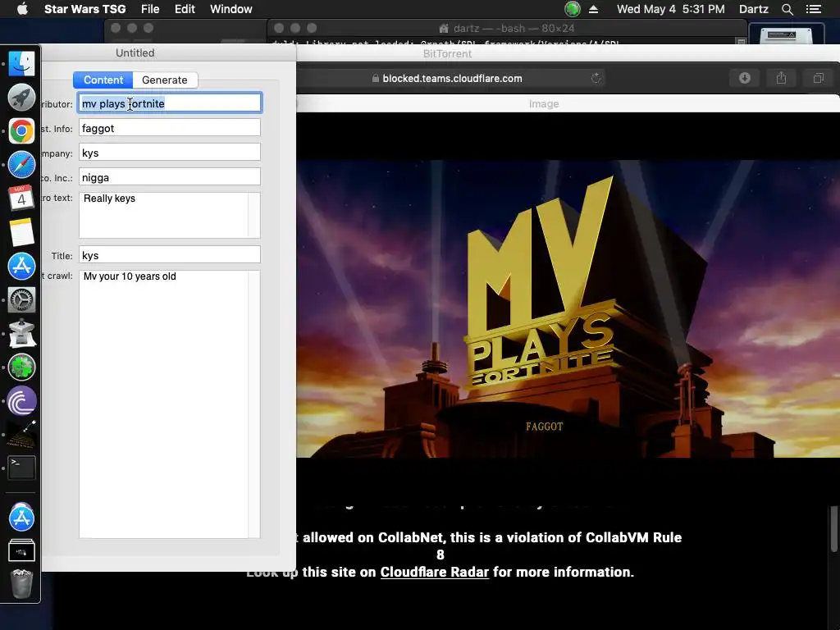Open Calendar showing May 4 in dock
840x630 pixels.
point(21,199)
